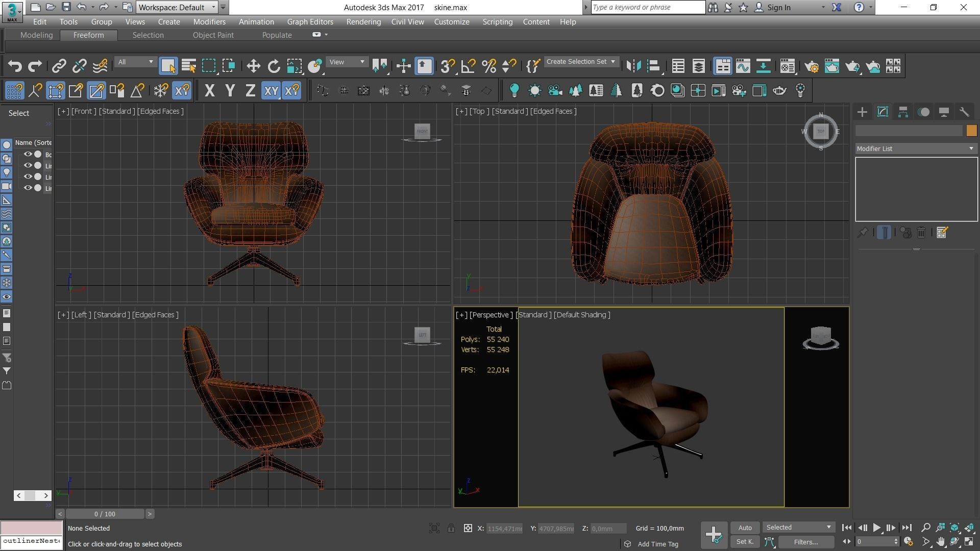Click the Pin Stack icon
Screen dimensions: 980x551
863,233
